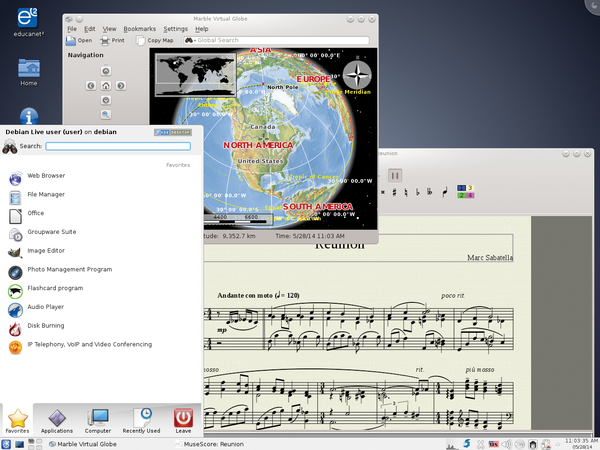600x450 pixels.
Task: Click the navigate right arrow in Marble
Action: 121,86
